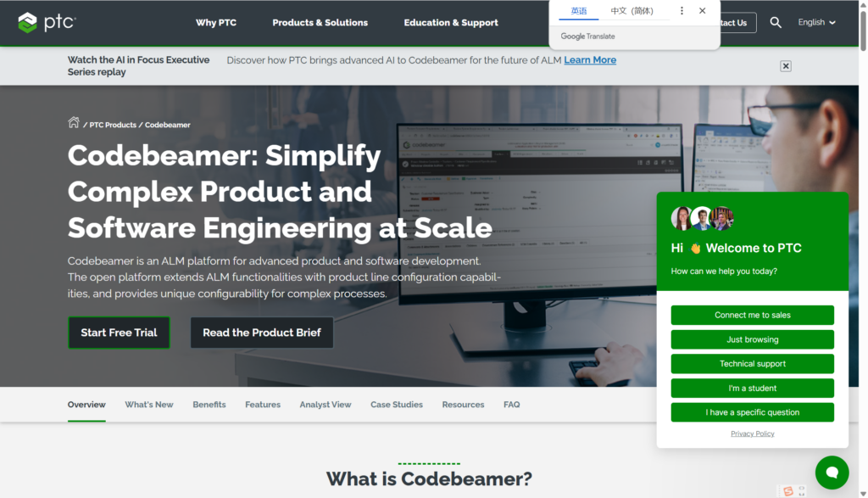The image size is (868, 498).
Task: Select the Case Studies tab
Action: pyautogui.click(x=396, y=405)
